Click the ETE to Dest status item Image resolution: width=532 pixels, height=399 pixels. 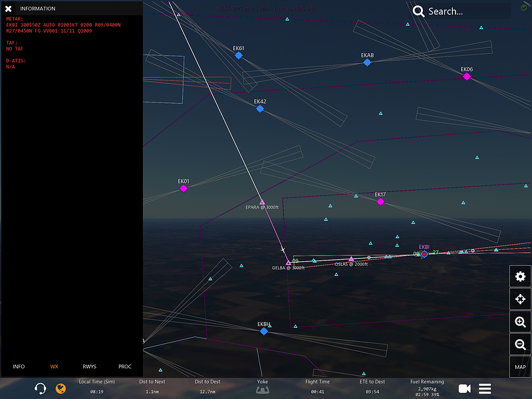pyautogui.click(x=372, y=386)
